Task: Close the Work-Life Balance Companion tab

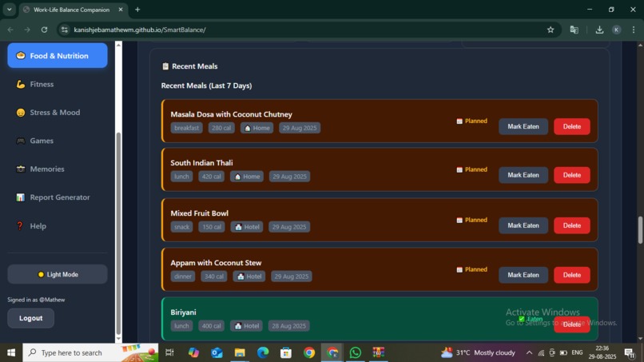Action: coord(121,10)
